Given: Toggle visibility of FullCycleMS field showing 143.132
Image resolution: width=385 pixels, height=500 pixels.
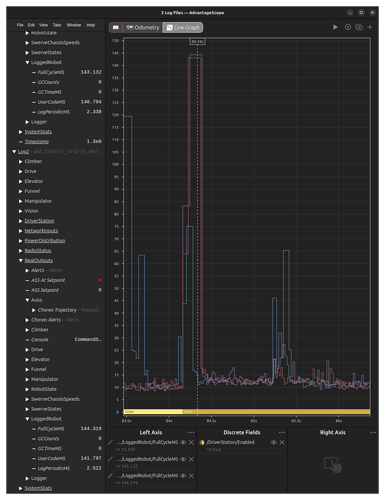Looking at the screenshot, I should [x=183, y=459].
